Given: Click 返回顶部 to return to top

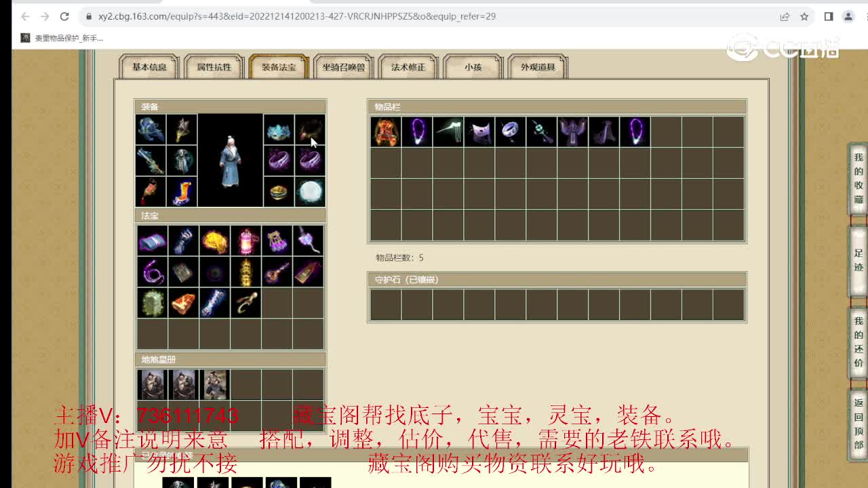Looking at the screenshot, I should (859, 424).
